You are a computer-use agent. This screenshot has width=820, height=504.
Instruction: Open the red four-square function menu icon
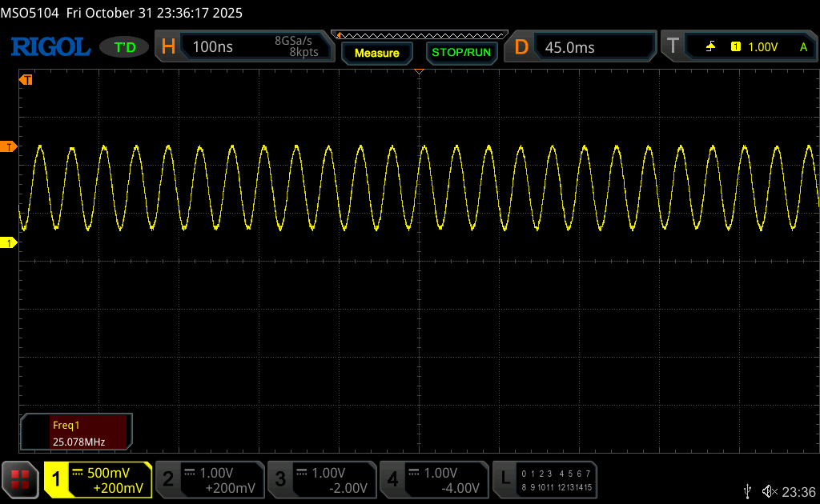(20, 479)
